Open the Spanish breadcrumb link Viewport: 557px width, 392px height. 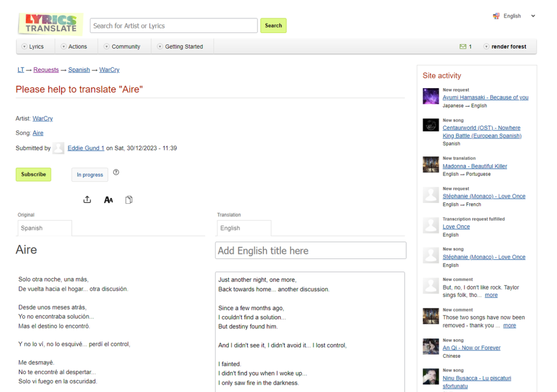79,70
